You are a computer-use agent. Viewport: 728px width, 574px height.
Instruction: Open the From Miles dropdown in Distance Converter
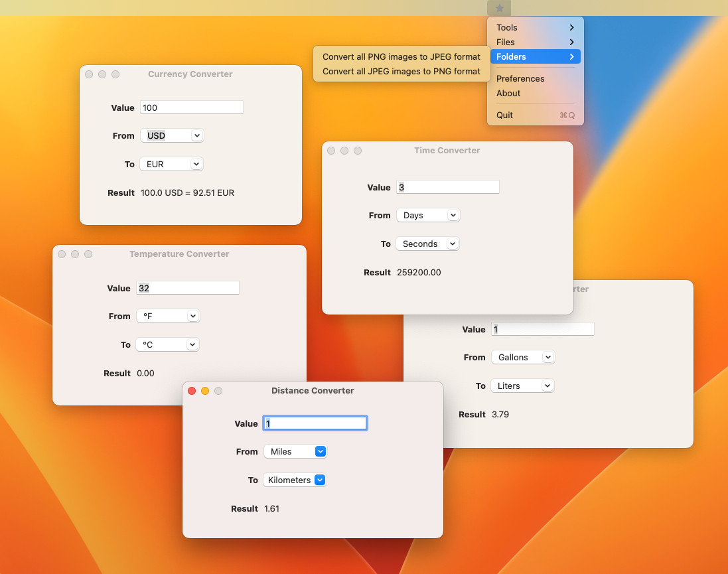coord(295,451)
